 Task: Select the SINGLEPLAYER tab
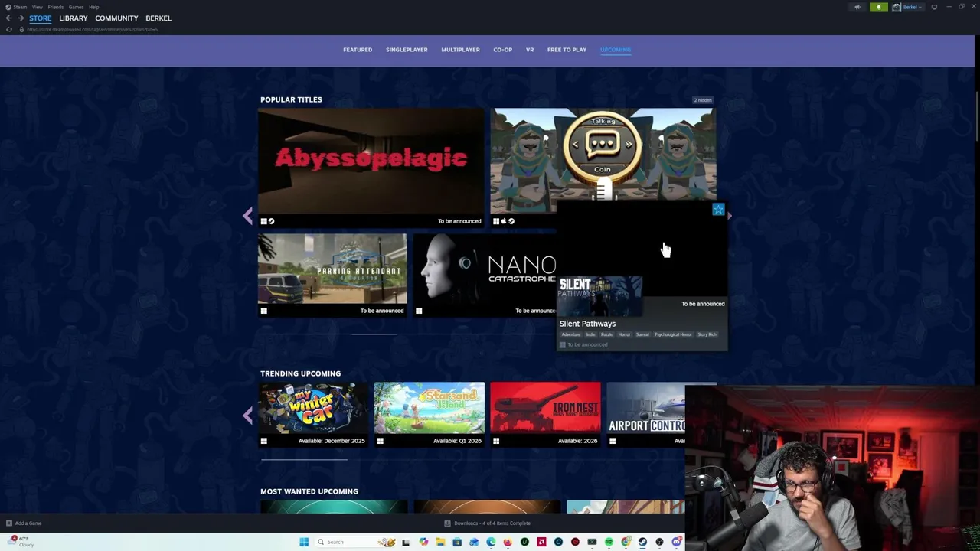point(407,50)
